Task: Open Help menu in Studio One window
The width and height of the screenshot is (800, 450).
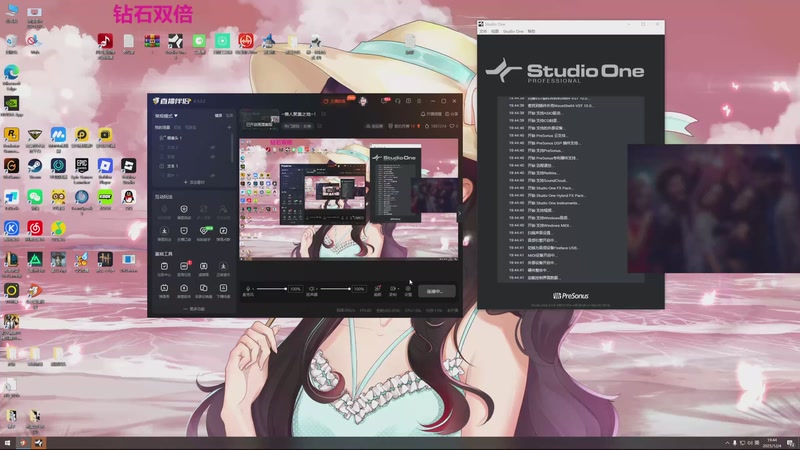Action: tap(532, 32)
